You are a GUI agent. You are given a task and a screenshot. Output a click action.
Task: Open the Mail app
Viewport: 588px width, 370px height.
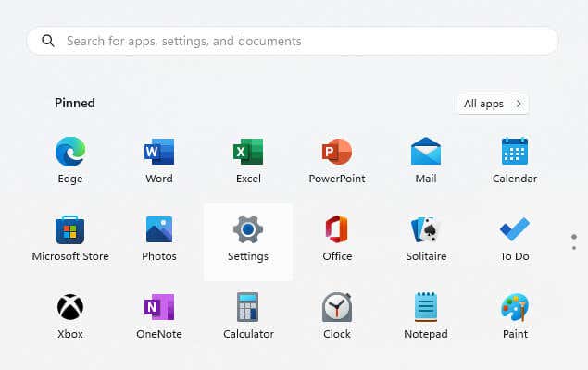coord(426,152)
